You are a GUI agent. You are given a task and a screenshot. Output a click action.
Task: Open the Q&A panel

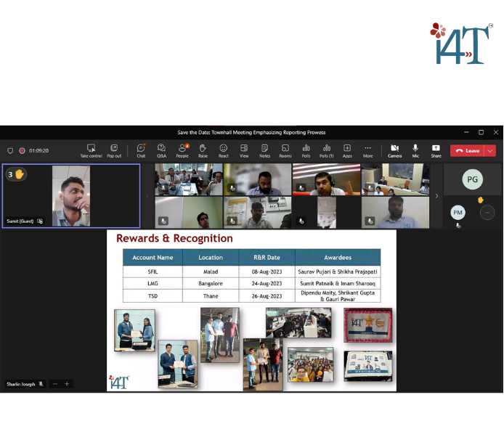click(161, 151)
